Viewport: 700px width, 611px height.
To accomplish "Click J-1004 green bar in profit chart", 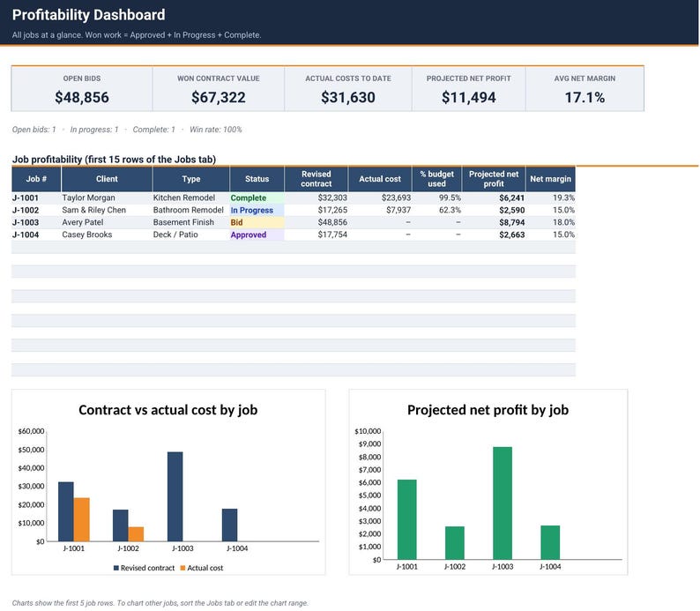I will click(550, 542).
